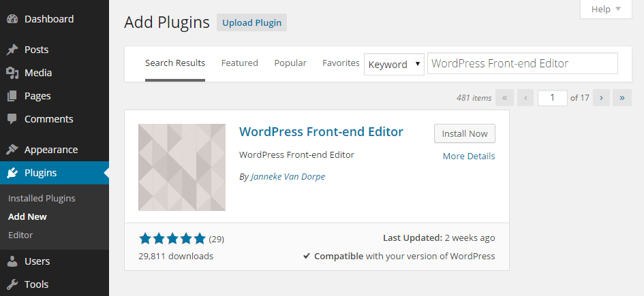Click the Compatible with your version text
The height and width of the screenshot is (296, 644).
coord(399,257)
